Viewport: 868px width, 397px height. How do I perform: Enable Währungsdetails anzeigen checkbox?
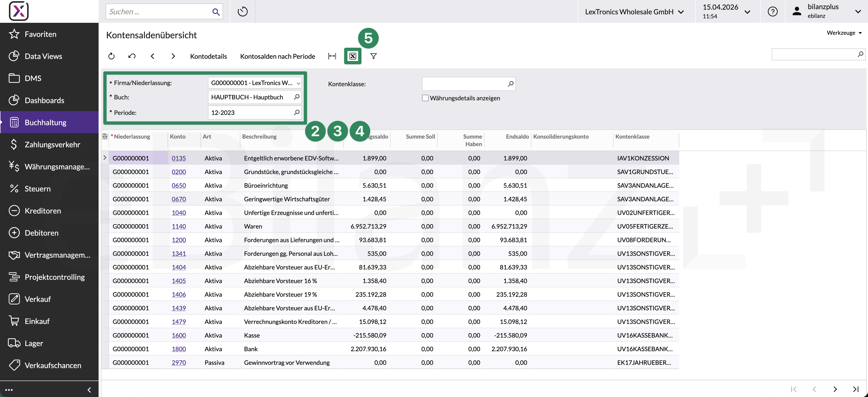tap(425, 98)
